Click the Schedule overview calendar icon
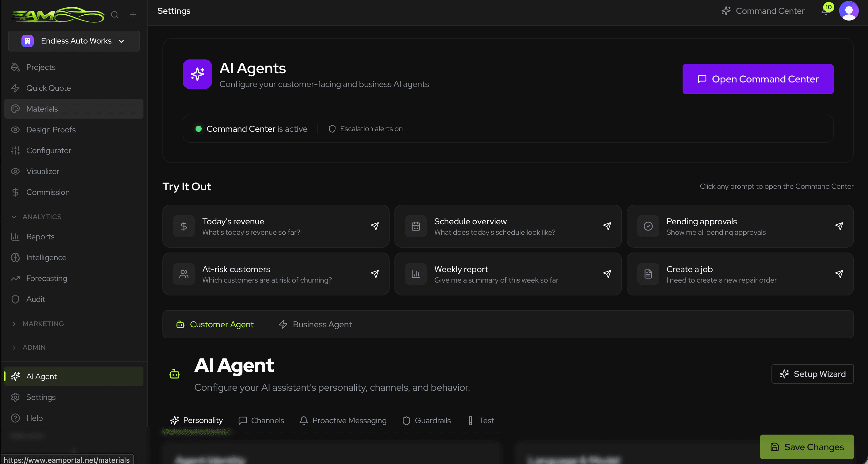The image size is (868, 464). (416, 226)
